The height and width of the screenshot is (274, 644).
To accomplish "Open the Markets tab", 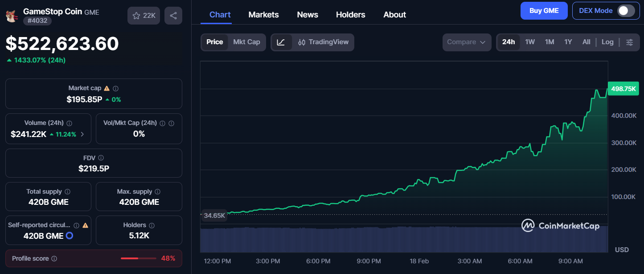I will (264, 15).
